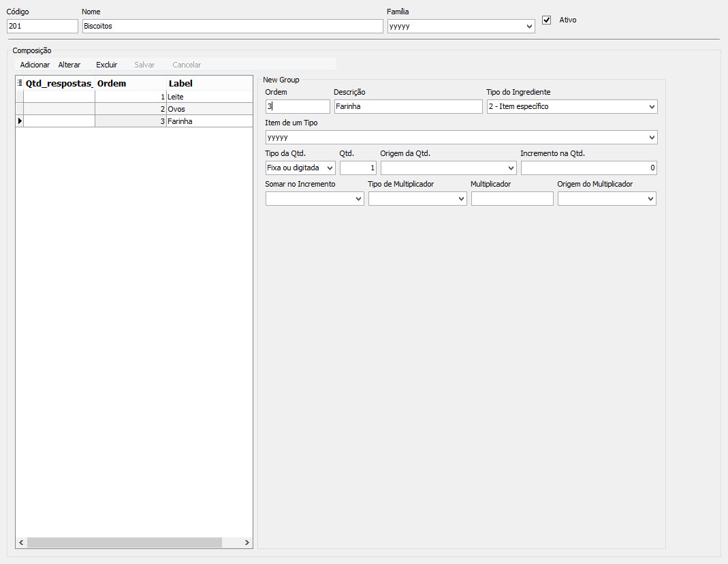Click the Ordem cell with value 1

131,97
